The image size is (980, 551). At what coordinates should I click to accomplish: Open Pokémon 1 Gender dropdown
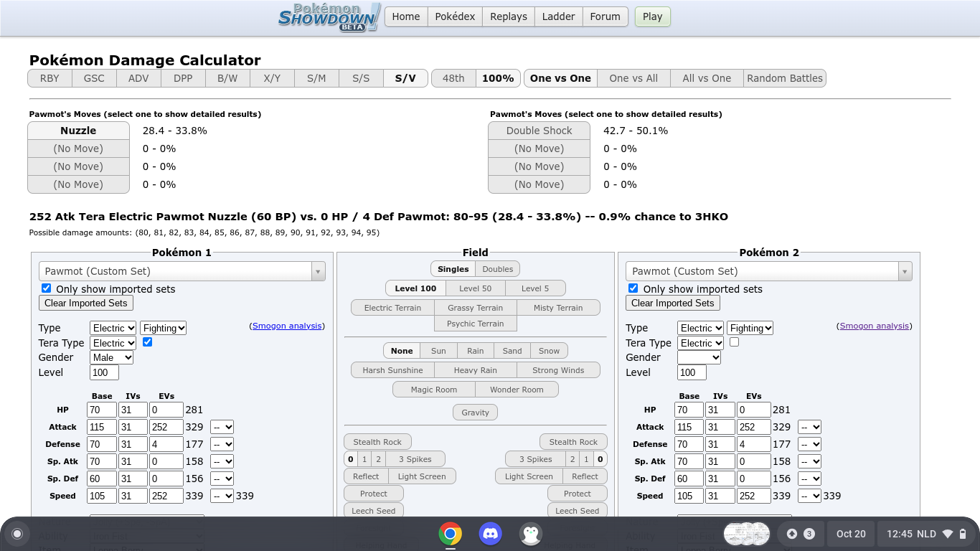point(112,357)
